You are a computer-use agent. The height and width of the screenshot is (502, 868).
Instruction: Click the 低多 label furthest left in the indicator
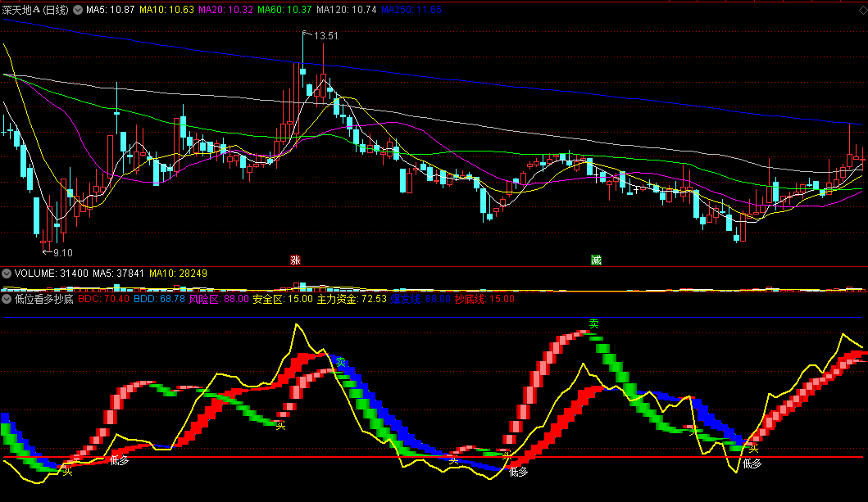click(x=120, y=460)
